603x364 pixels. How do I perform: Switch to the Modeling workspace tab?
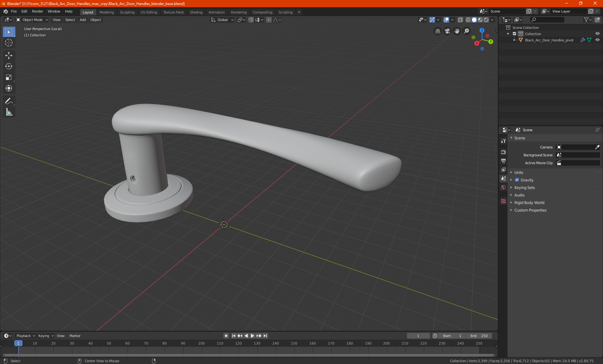106,12
